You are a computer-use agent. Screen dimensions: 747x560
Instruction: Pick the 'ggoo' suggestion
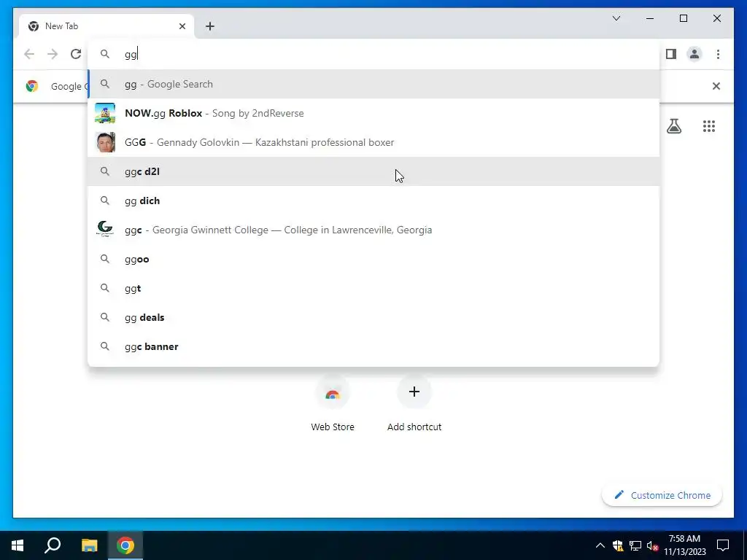point(373,259)
